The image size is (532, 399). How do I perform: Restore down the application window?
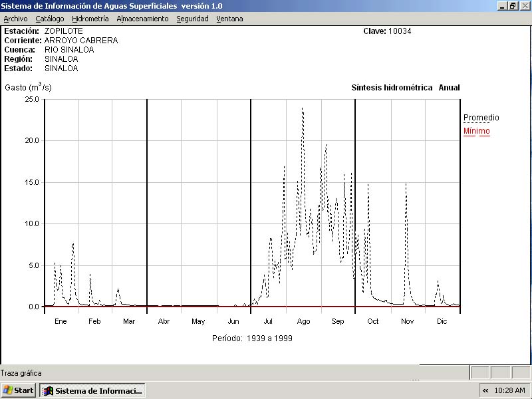pos(513,5)
